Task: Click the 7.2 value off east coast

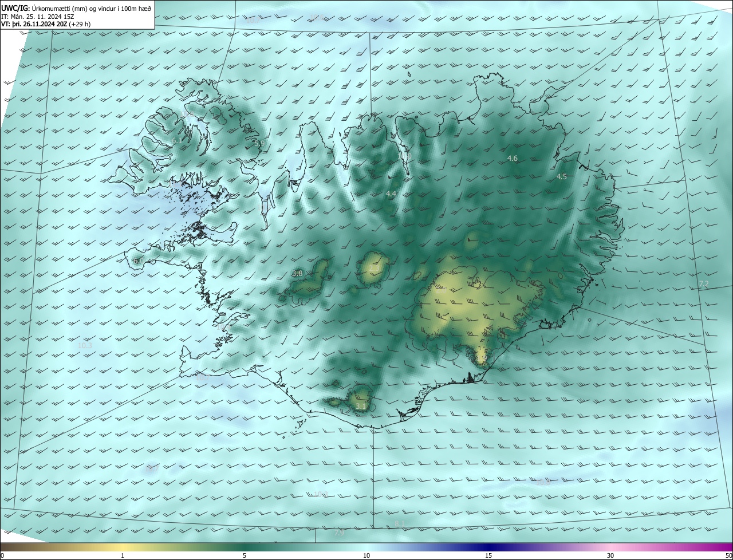Action: click(704, 285)
